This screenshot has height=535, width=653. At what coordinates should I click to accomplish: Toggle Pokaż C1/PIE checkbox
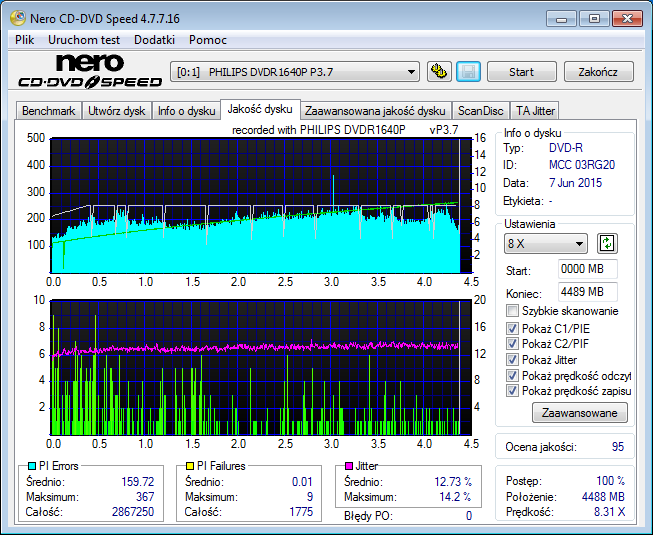point(512,328)
